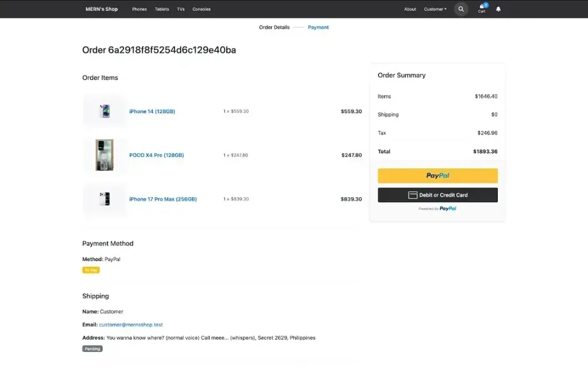Click the iPhone 14 product thumbnail
Viewport: 588px width, 368px height.
pyautogui.click(x=105, y=111)
